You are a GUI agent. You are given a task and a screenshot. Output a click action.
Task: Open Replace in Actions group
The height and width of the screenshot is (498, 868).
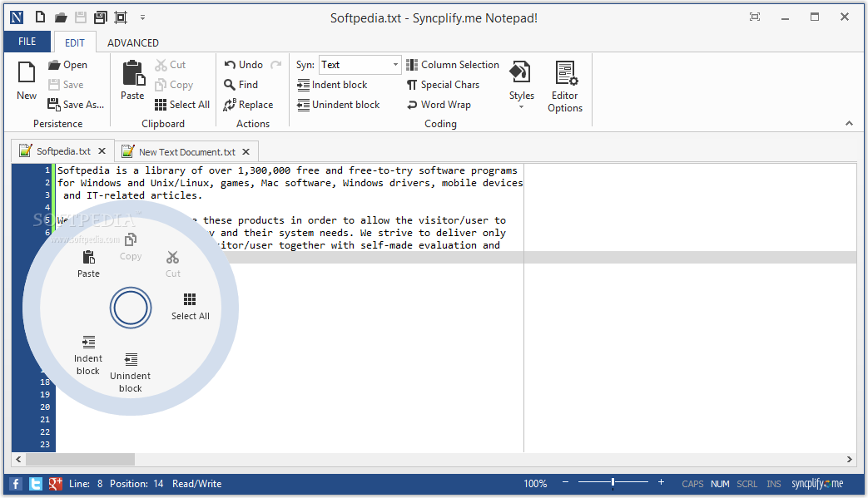point(248,105)
